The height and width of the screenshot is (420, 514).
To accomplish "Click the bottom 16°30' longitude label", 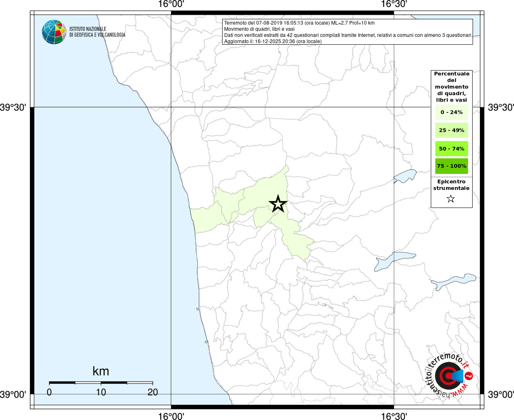I will [394, 416].
